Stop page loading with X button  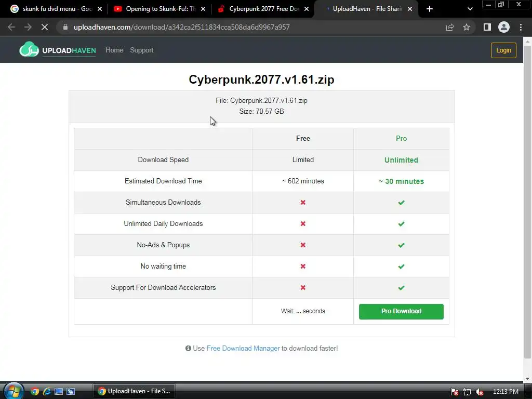[x=45, y=27]
